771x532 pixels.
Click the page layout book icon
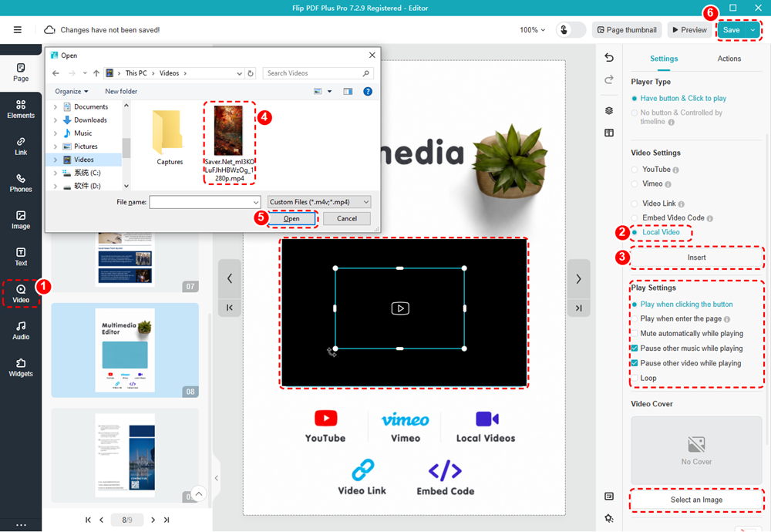point(609,133)
